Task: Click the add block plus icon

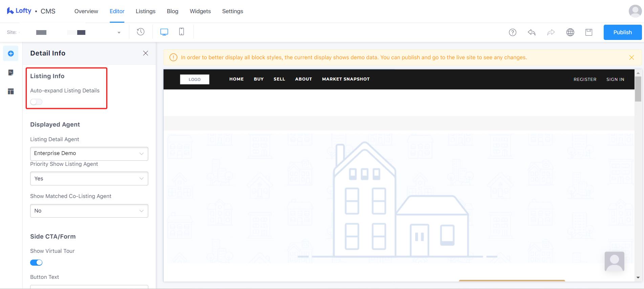Action: tap(11, 53)
